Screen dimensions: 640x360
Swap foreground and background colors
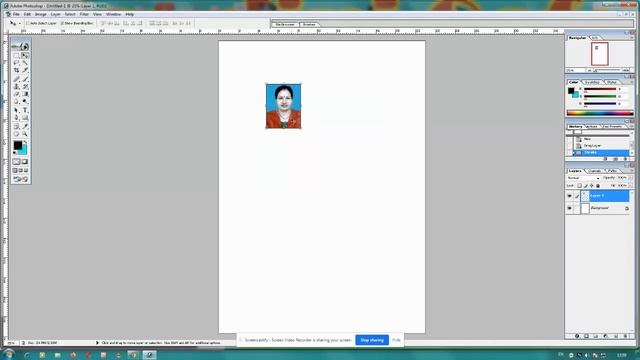pyautogui.click(x=25, y=142)
